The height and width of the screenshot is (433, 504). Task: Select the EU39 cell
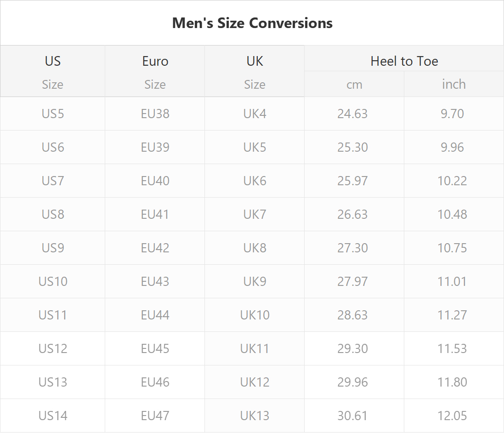point(155,147)
